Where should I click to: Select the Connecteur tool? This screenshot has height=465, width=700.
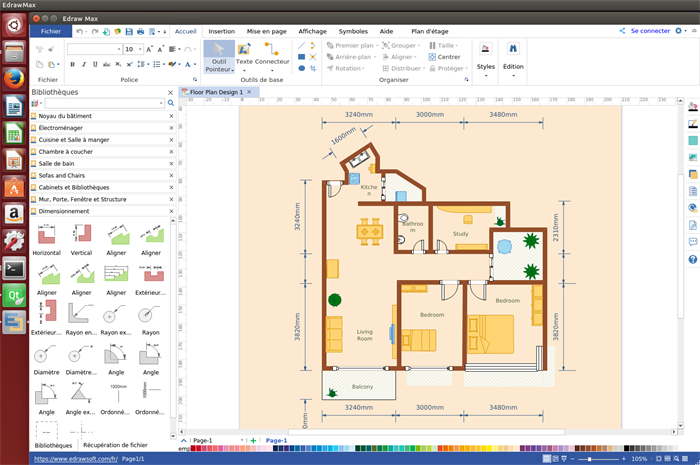pyautogui.click(x=272, y=57)
